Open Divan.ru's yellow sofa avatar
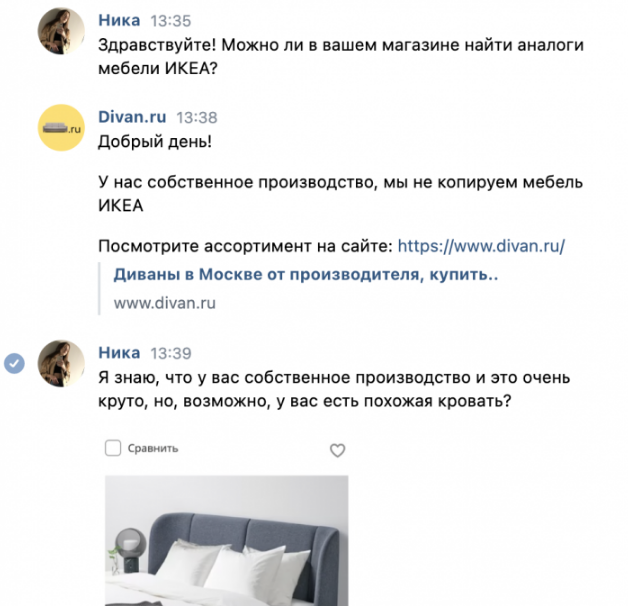The height and width of the screenshot is (606, 628). point(61,128)
